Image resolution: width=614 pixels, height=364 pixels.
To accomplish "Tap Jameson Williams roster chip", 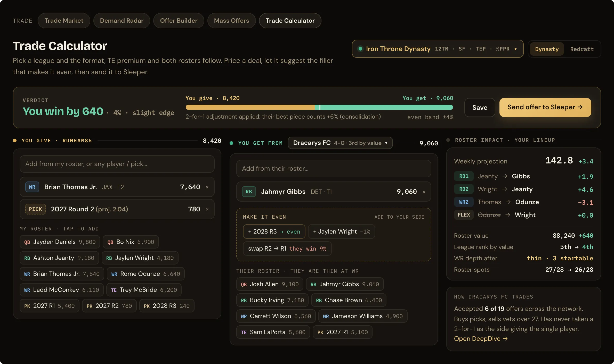I will (x=363, y=316).
